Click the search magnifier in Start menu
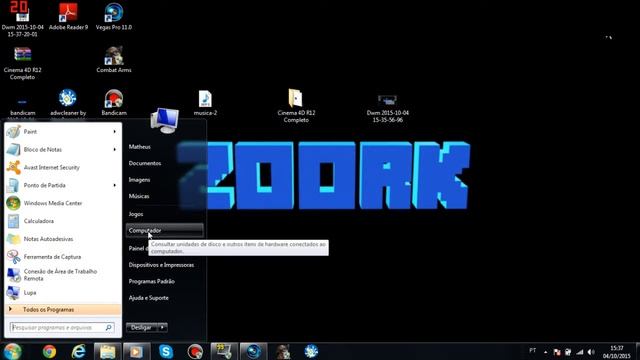This screenshot has width=640, height=360. point(109,327)
